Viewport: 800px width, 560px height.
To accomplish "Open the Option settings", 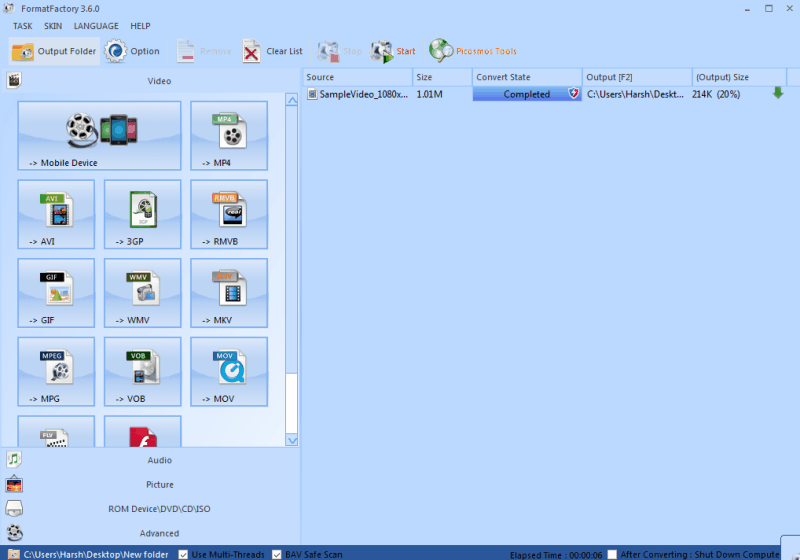I will click(132, 51).
